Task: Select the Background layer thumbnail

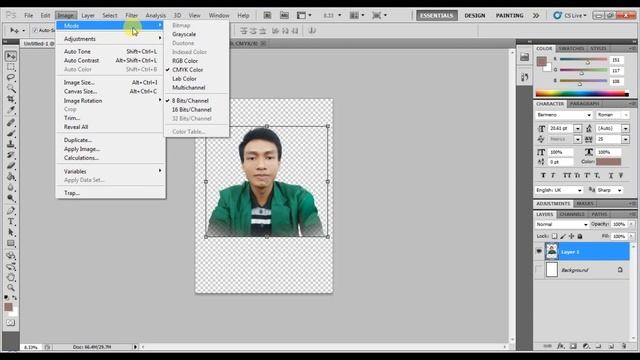Action: pyautogui.click(x=551, y=270)
